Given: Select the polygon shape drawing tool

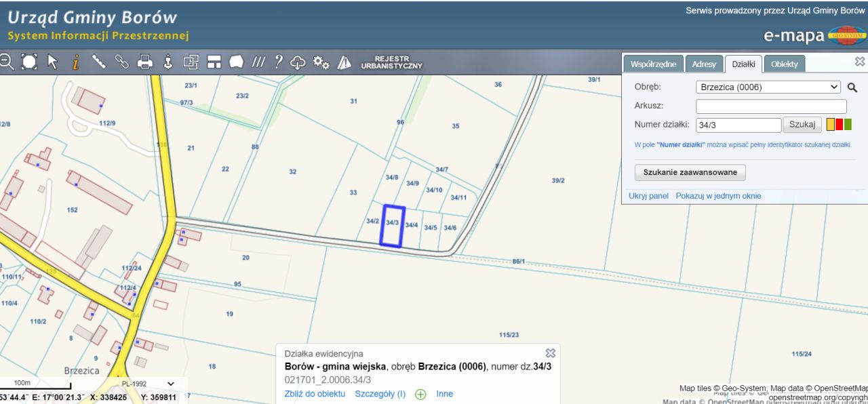Looking at the screenshot, I should coord(236,62).
